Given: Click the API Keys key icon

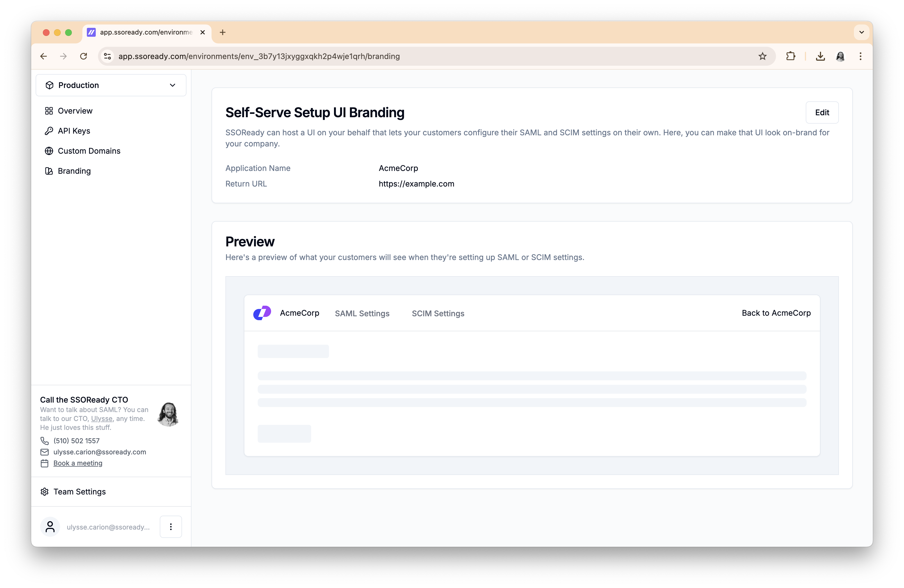Looking at the screenshot, I should click(x=49, y=131).
